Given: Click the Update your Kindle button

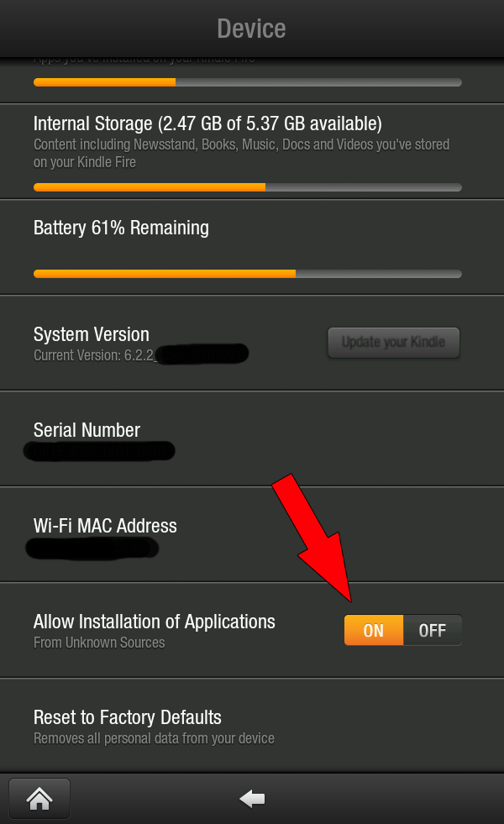Looking at the screenshot, I should click(x=393, y=343).
